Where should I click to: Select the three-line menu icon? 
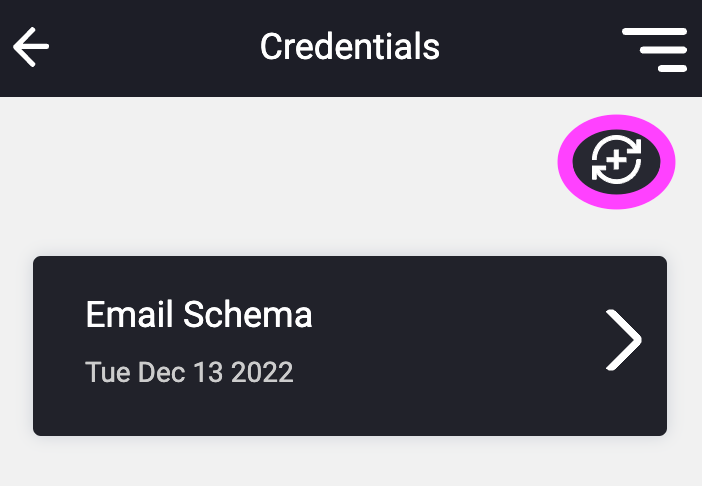[654, 50]
